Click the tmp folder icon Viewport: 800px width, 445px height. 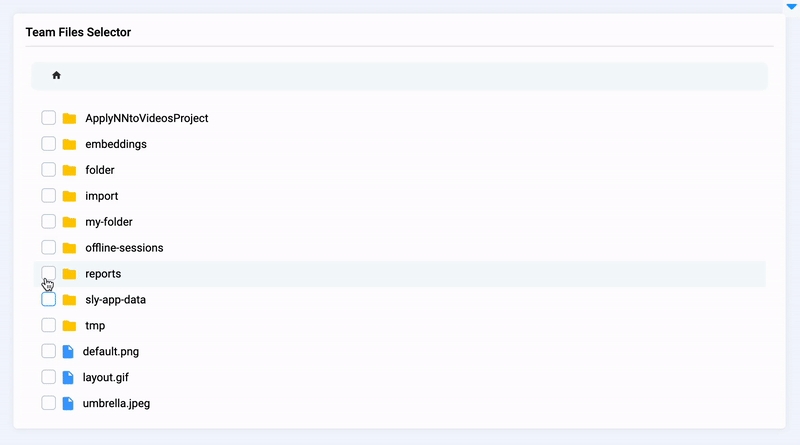click(x=69, y=326)
